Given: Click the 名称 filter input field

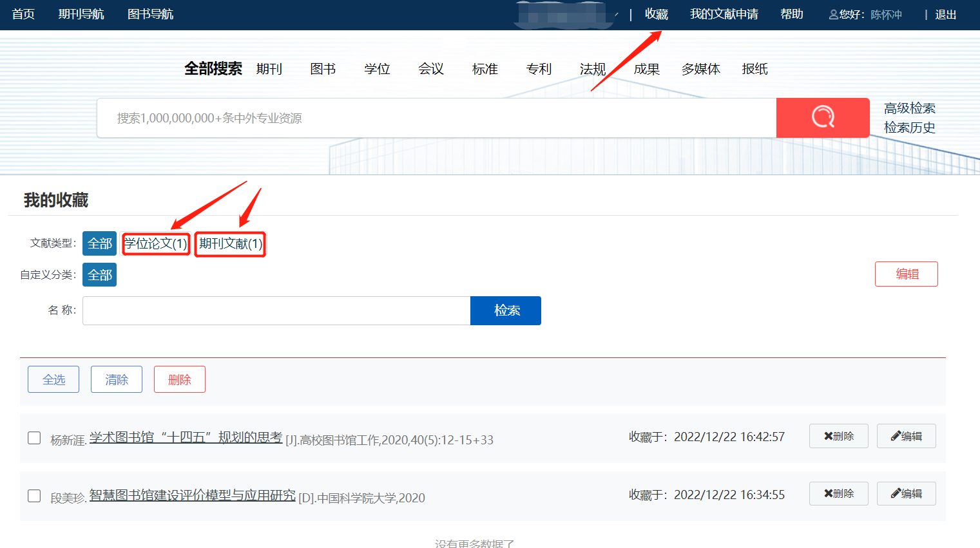Looking at the screenshot, I should coord(276,310).
